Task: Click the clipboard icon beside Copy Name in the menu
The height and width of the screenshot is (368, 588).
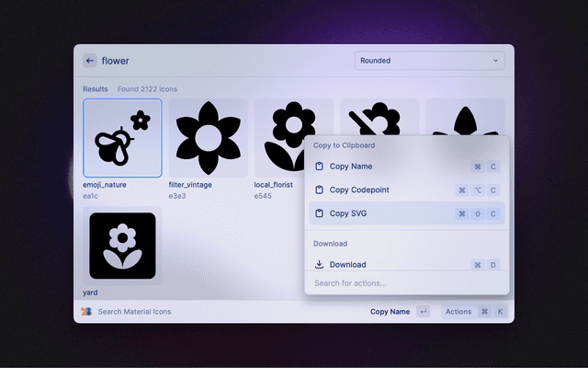Action: click(x=319, y=167)
